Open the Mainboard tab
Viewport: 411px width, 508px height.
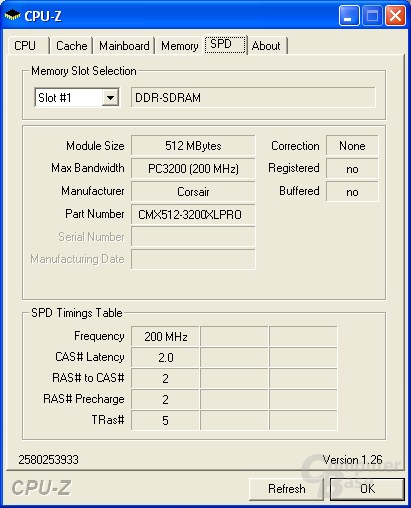124,46
